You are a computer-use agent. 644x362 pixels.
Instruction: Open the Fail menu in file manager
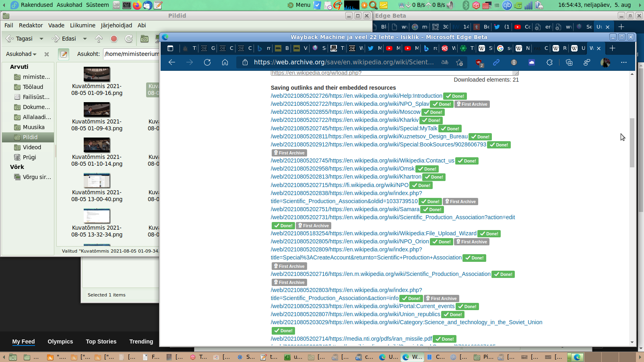click(9, 25)
